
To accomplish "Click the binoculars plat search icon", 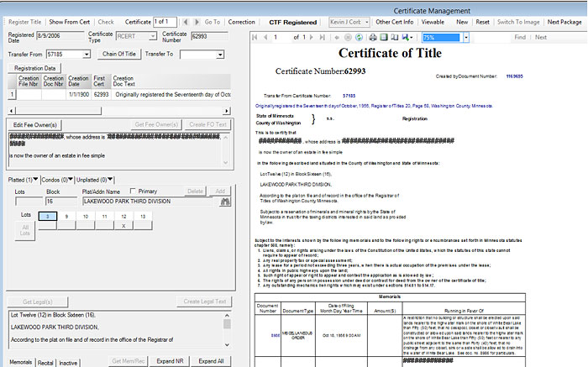I will (x=225, y=202).
